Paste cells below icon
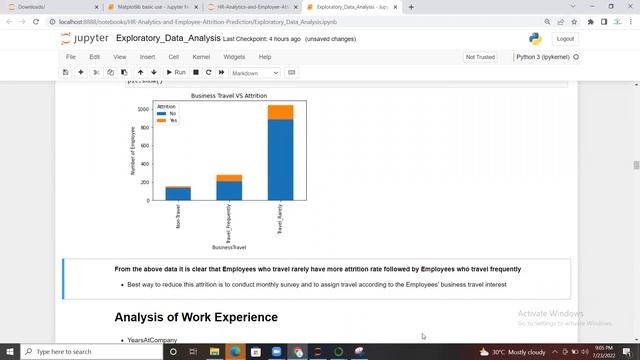Image resolution: width=640 pixels, height=360 pixels. [x=124, y=73]
